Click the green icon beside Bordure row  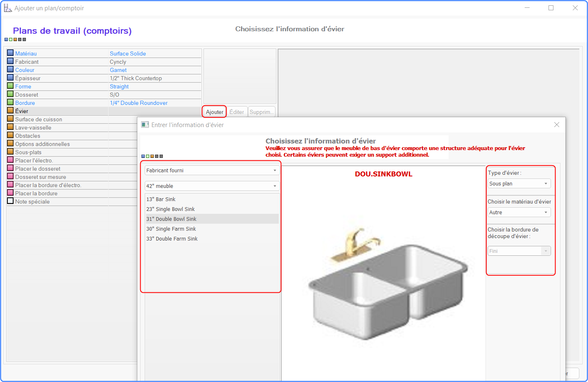(10, 102)
